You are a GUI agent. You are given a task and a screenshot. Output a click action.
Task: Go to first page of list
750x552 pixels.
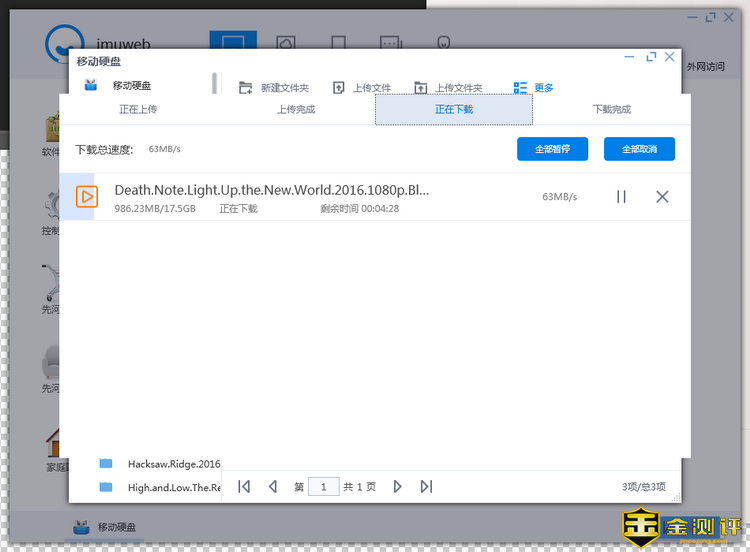tap(243, 487)
